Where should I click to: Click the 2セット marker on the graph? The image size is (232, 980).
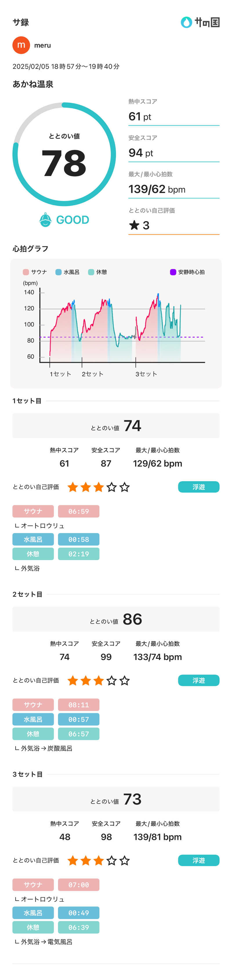[x=93, y=374]
